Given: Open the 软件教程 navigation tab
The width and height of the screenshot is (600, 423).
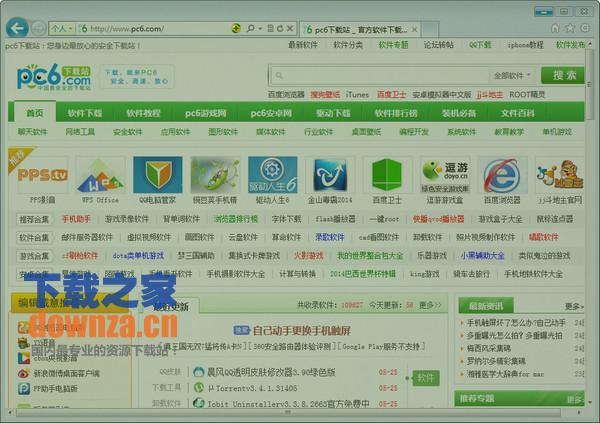Looking at the screenshot, I should pos(143,113).
